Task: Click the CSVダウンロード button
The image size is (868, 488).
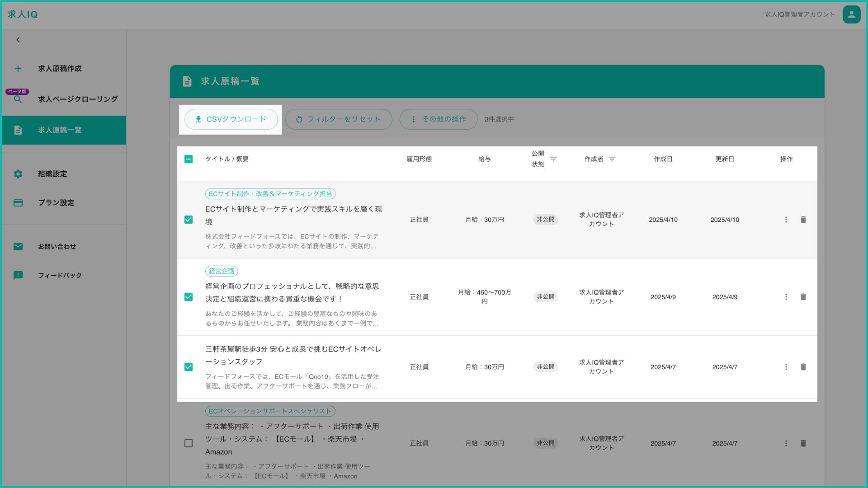Action: point(231,119)
